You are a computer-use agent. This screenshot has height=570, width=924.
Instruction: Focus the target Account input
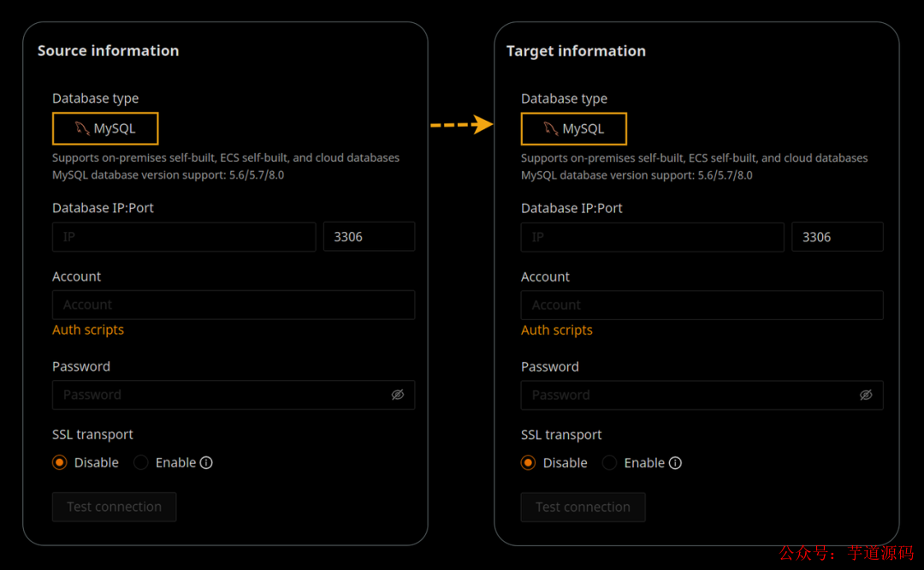click(702, 306)
